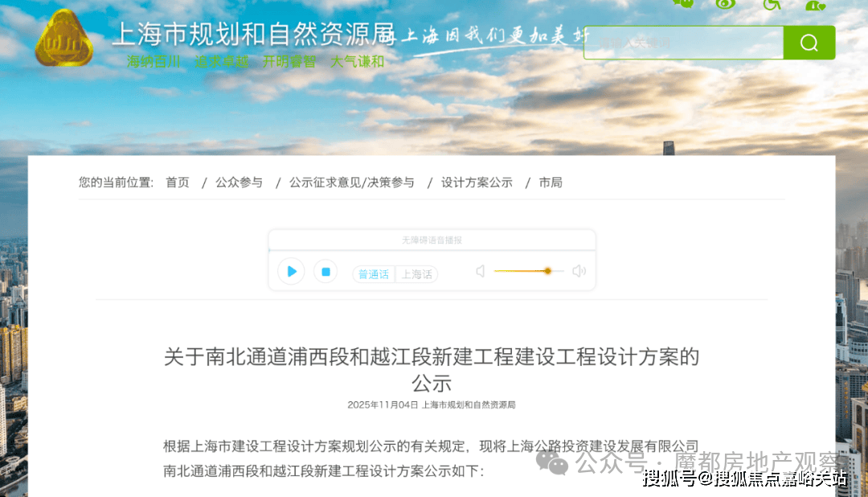Click the loud volume speaker icon
This screenshot has width=868, height=497.
coord(579,272)
